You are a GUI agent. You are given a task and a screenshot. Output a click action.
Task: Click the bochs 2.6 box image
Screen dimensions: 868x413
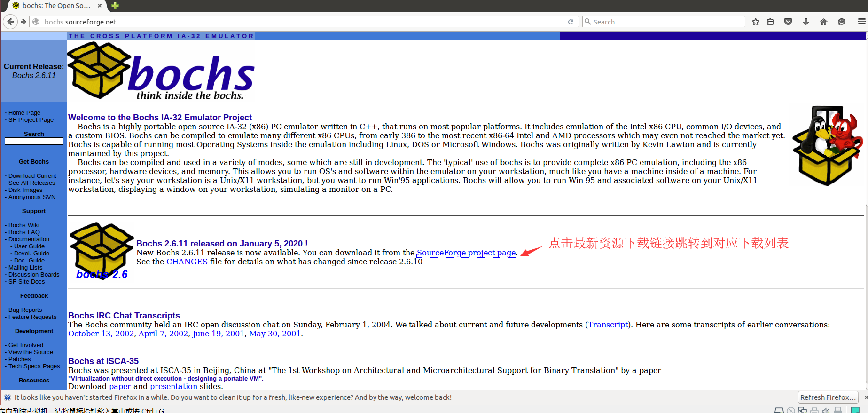pos(102,252)
